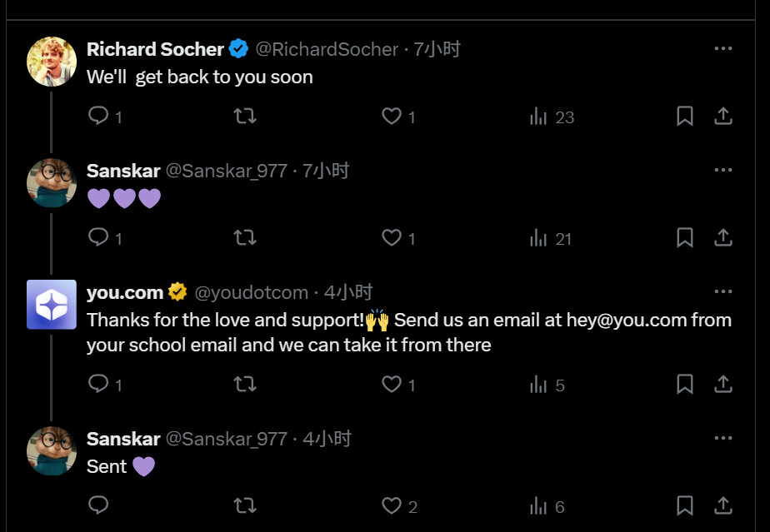Open the @youdotcom handle link
This screenshot has height=532, width=770.
pyautogui.click(x=252, y=292)
